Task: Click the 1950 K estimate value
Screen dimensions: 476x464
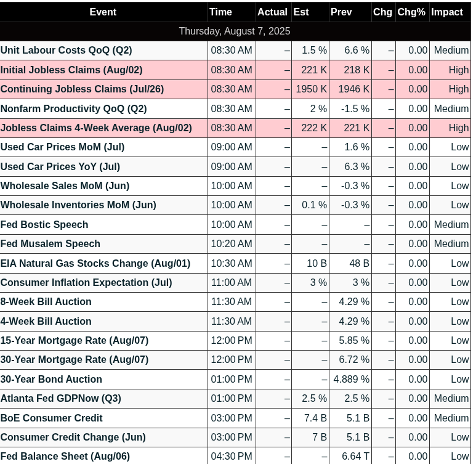Action: coord(312,89)
